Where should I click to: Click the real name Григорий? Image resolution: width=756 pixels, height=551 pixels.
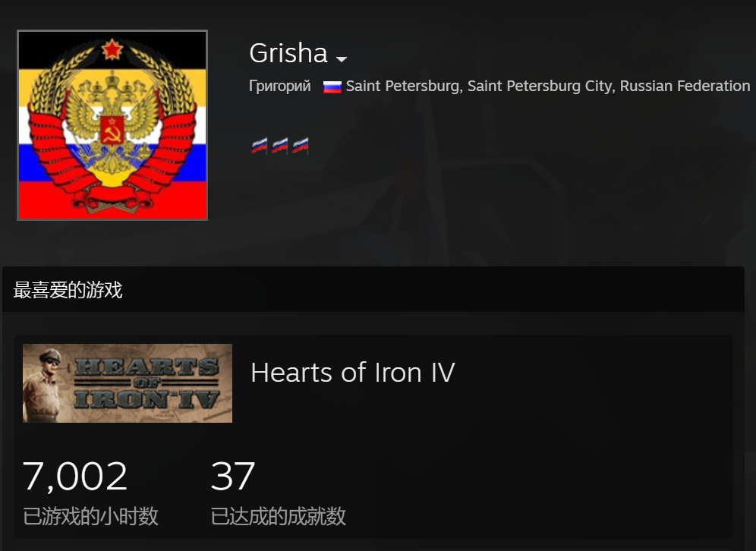(x=279, y=86)
